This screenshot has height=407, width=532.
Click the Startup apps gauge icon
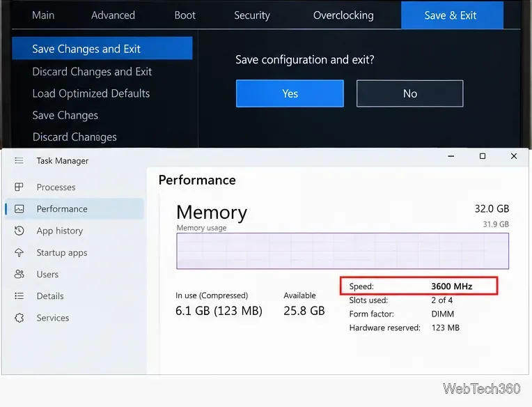19,252
